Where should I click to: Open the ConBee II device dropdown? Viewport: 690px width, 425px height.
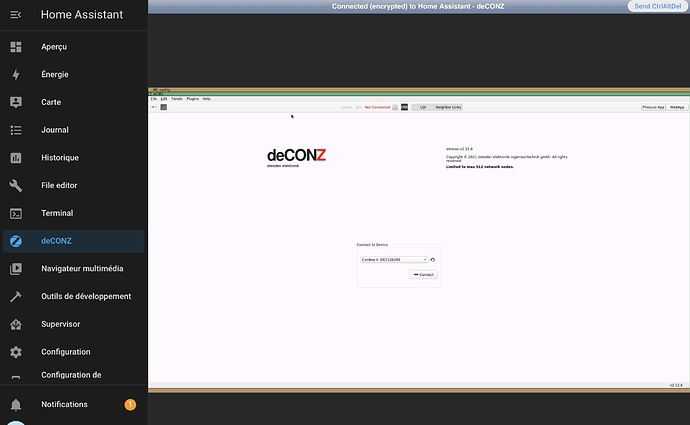(394, 260)
